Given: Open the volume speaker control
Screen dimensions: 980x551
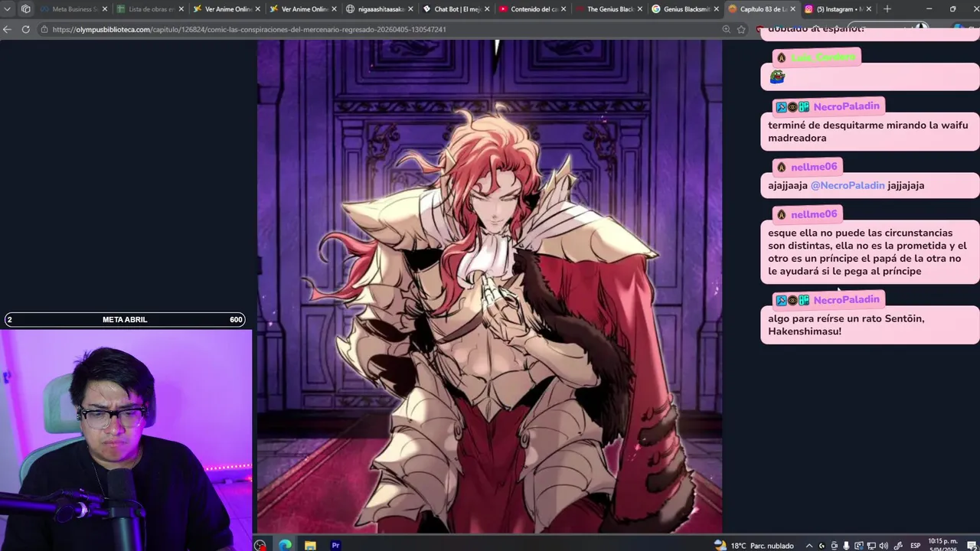Looking at the screenshot, I should coord(884,546).
